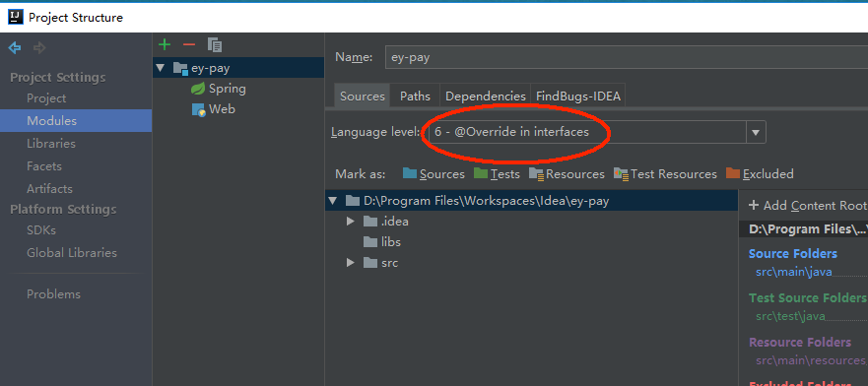
Task: Click src\main\resources resource folder entry
Action: [811, 360]
